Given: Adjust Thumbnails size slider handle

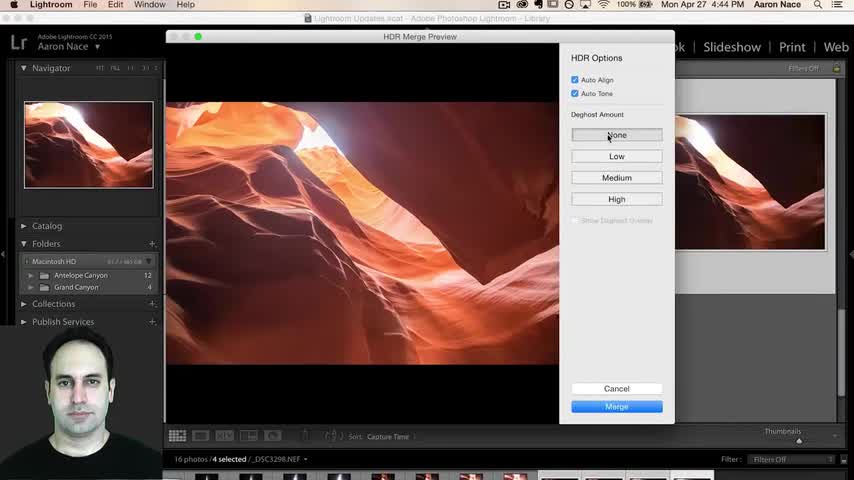Looking at the screenshot, I should (799, 441).
